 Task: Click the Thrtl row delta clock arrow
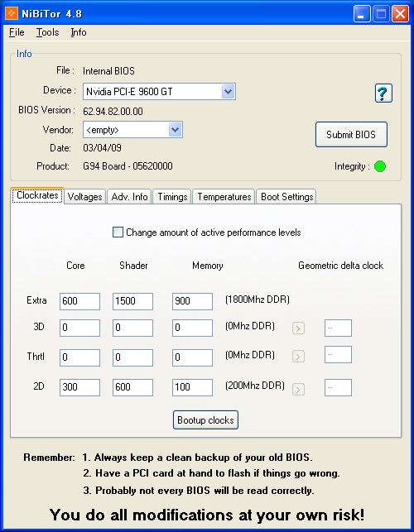298,357
